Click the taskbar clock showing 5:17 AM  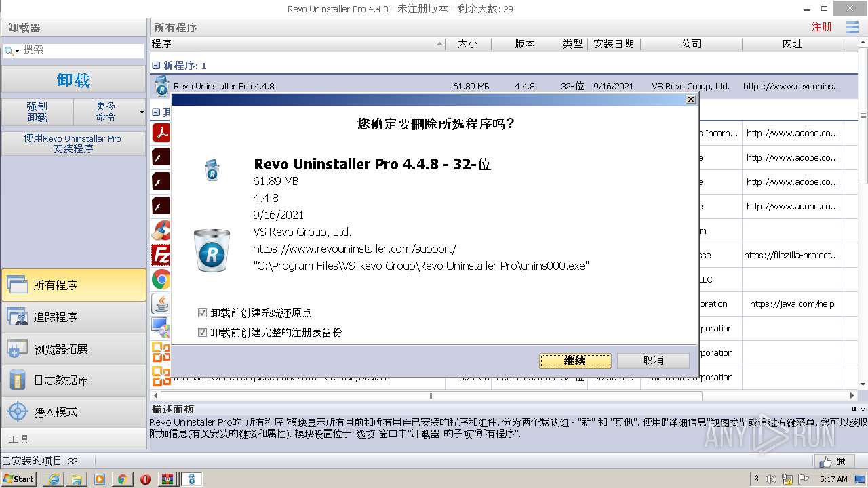[x=833, y=479]
